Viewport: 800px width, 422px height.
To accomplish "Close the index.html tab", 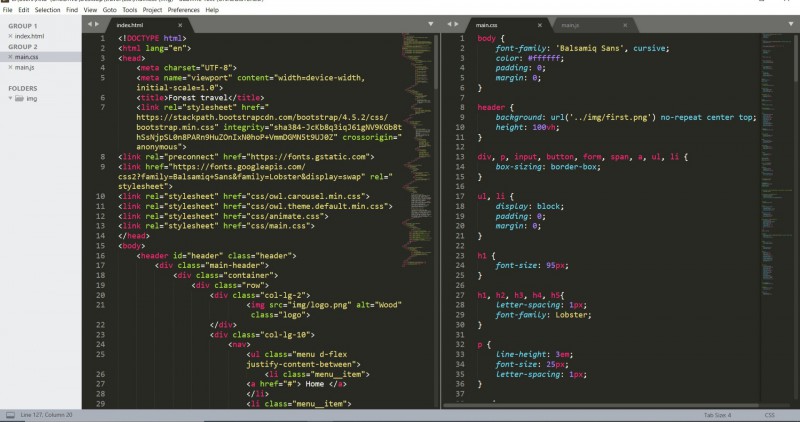I will pyautogui.click(x=180, y=25).
